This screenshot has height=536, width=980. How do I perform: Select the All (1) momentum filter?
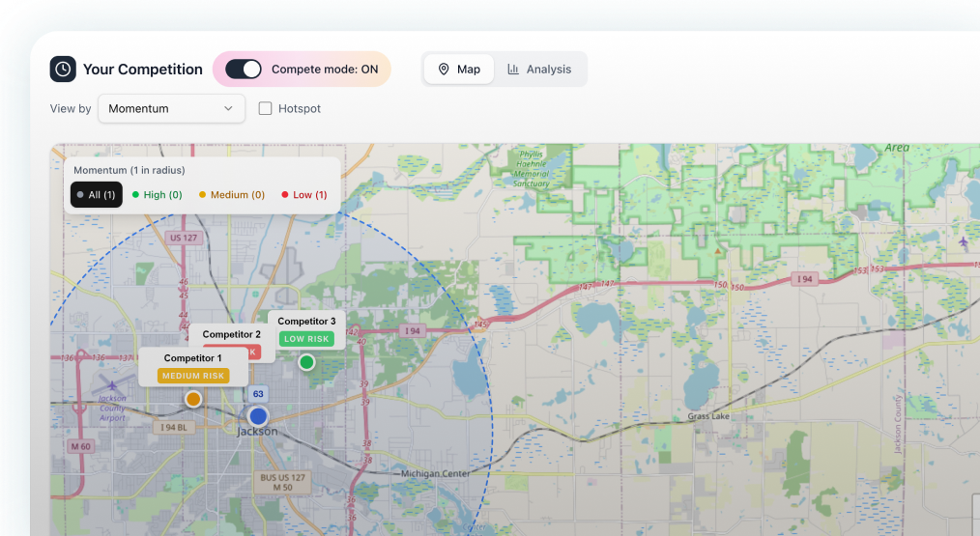pos(97,195)
